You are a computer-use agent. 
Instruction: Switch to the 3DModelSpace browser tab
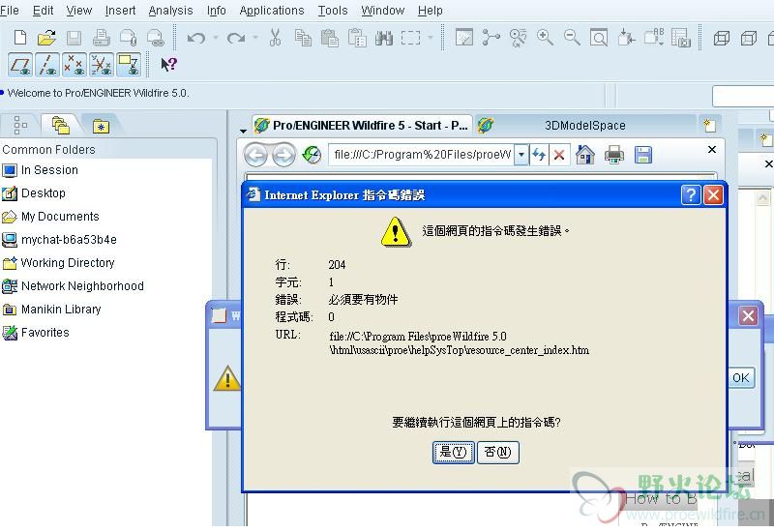pos(585,126)
